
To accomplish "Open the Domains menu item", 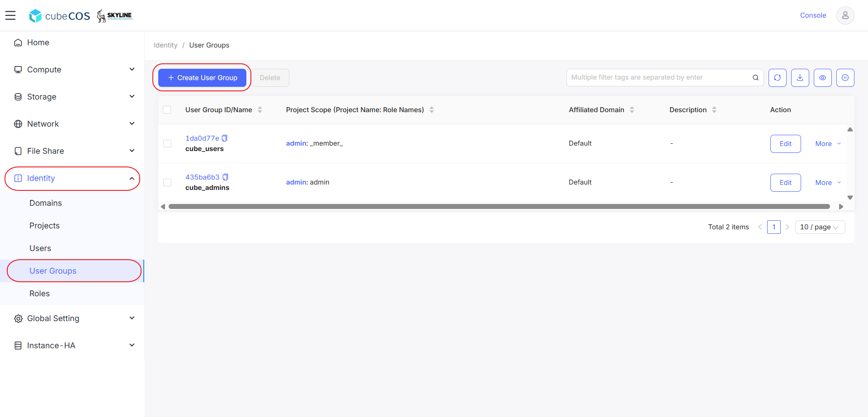I will [x=46, y=203].
